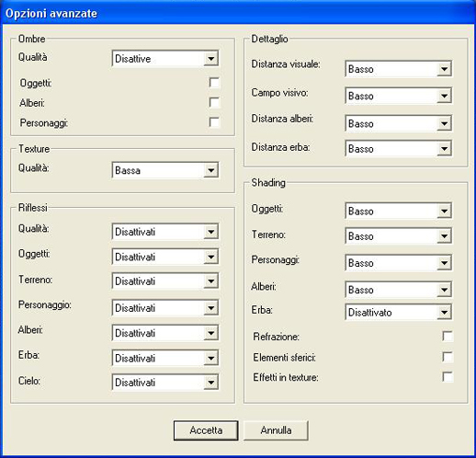Viewport: 476px width, 458px height.
Task: Check the Ombre Personaggi checkbox
Action: 214,122
